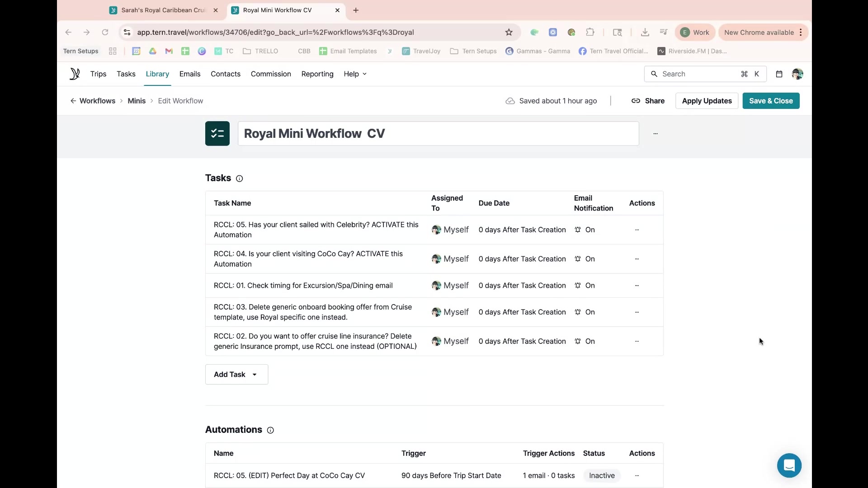The image size is (868, 488).
Task: Open the Google Calendar bookmark icon
Action: click(x=136, y=51)
